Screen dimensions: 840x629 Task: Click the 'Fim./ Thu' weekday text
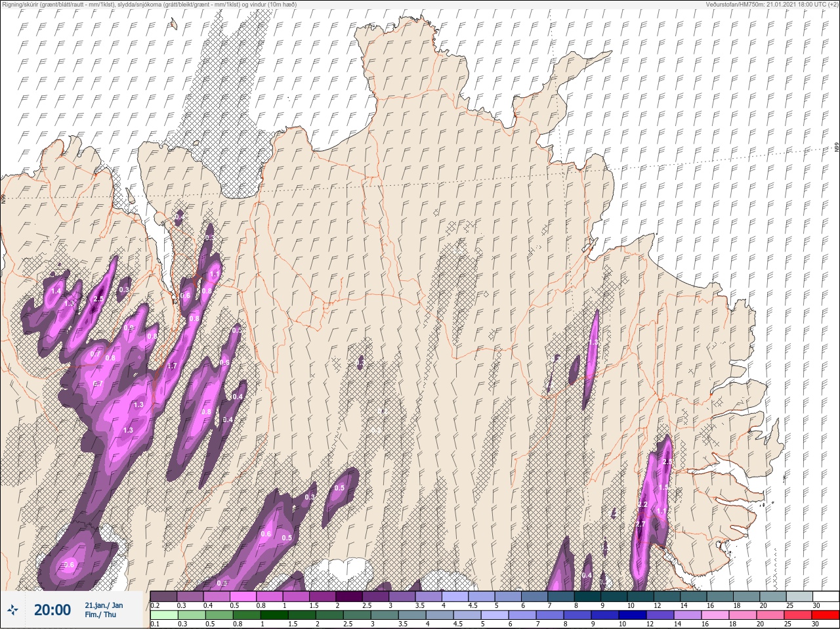click(x=100, y=615)
